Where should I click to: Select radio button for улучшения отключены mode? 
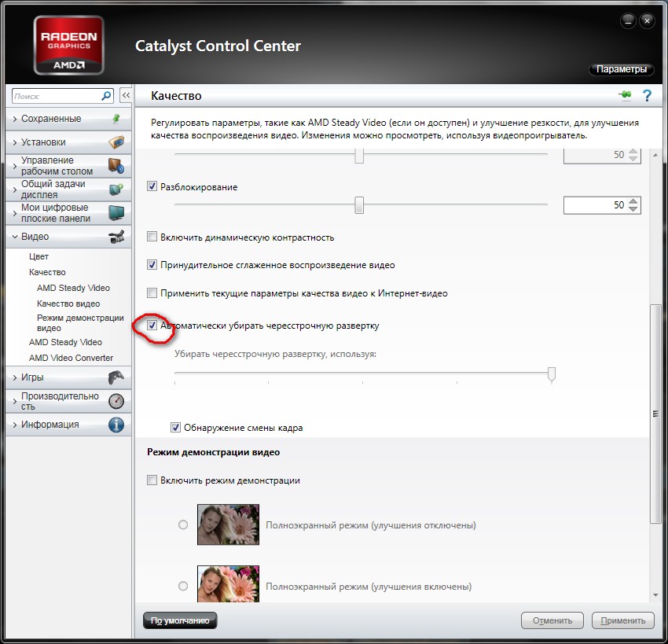pos(183,524)
